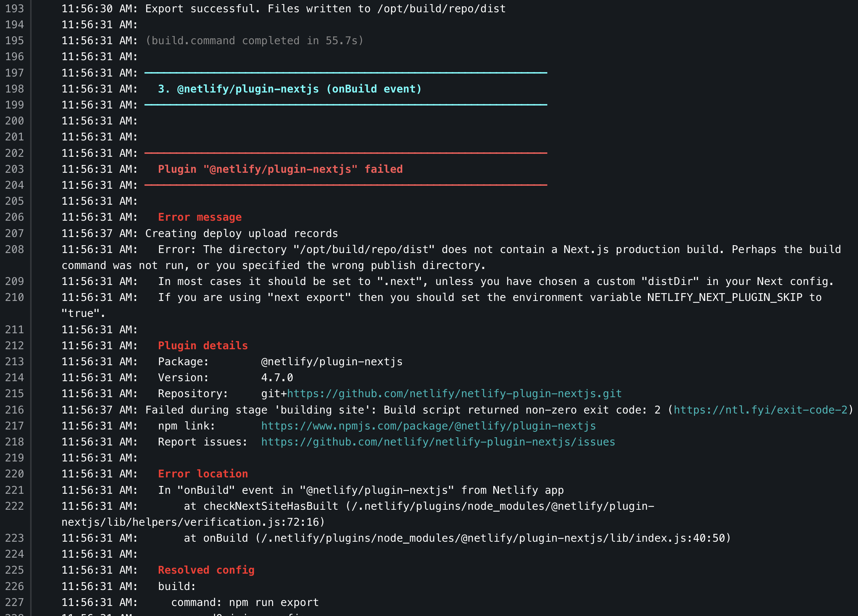The image size is (858, 616).
Task: Click the 'Creating deploy upload records' line
Action: [x=241, y=233]
